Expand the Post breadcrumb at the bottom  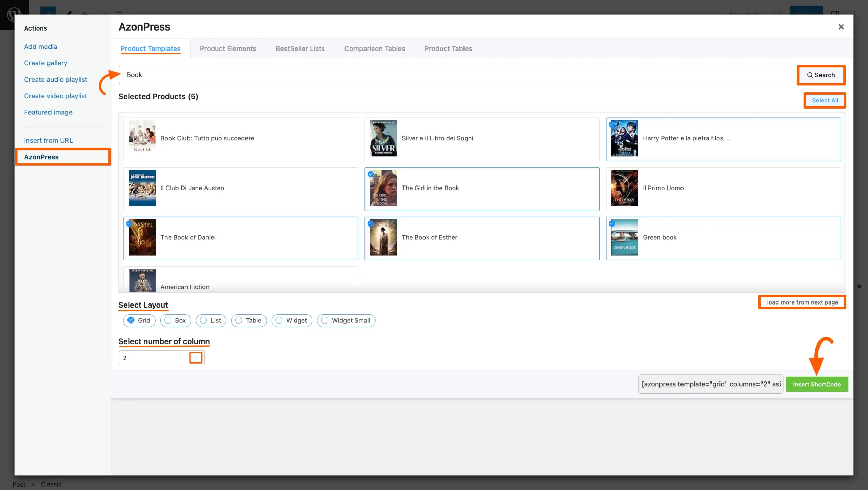tap(19, 484)
